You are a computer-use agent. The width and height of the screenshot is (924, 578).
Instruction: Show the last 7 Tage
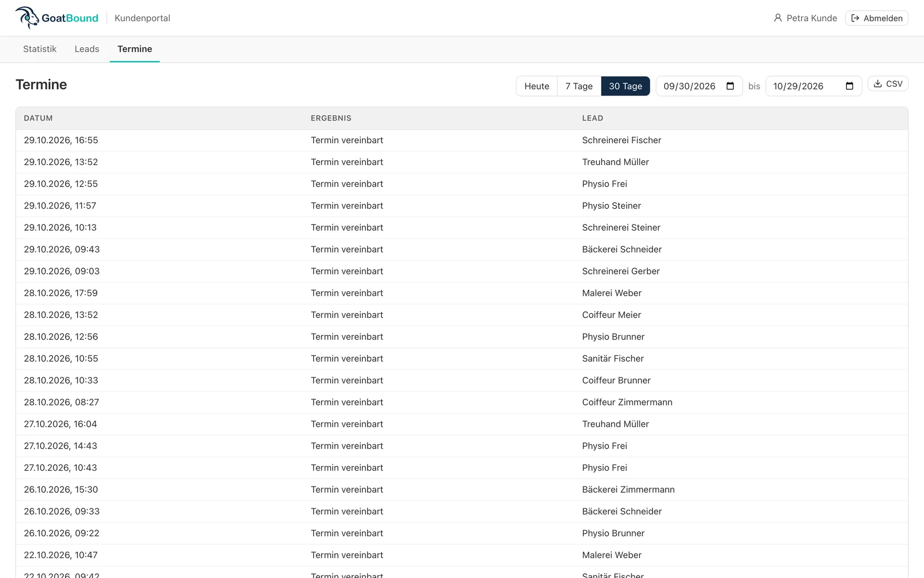click(579, 86)
